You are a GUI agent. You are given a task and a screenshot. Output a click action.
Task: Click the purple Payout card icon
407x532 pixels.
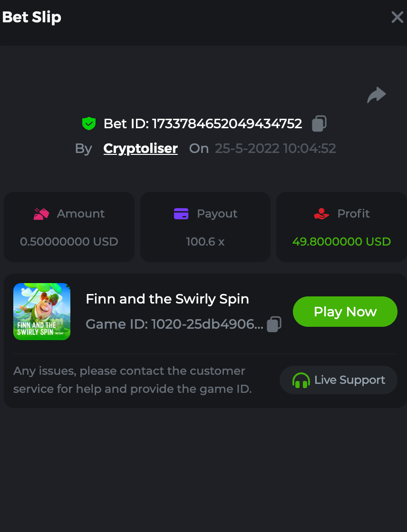tap(181, 214)
